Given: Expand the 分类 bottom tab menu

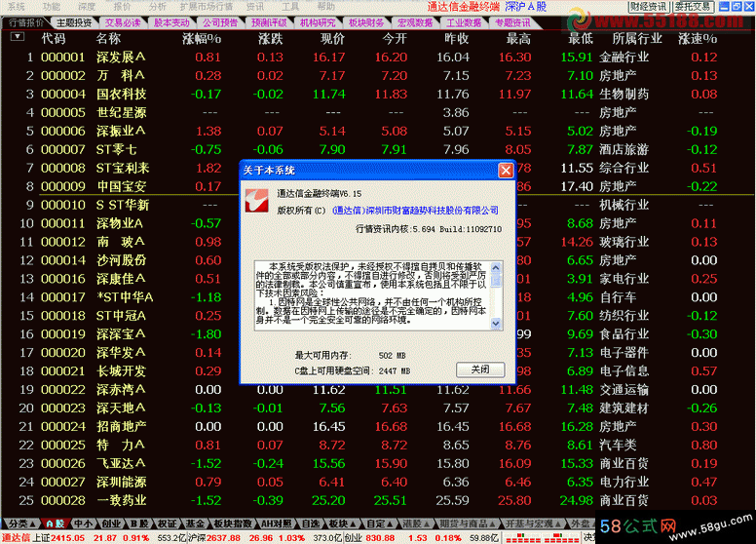Looking at the screenshot, I should pyautogui.click(x=21, y=524).
